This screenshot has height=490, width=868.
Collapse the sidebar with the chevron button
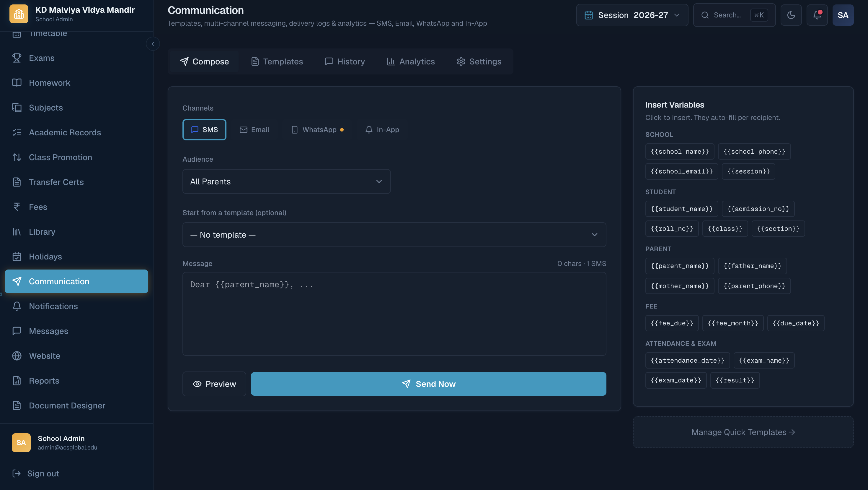pos(153,44)
